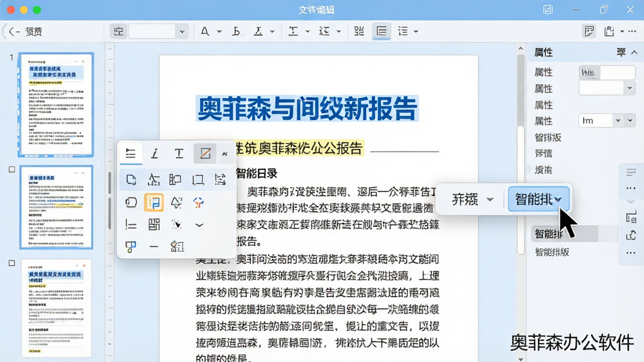Click the last icon in palette bottom row
The height and width of the screenshot is (362, 644).
(x=177, y=246)
